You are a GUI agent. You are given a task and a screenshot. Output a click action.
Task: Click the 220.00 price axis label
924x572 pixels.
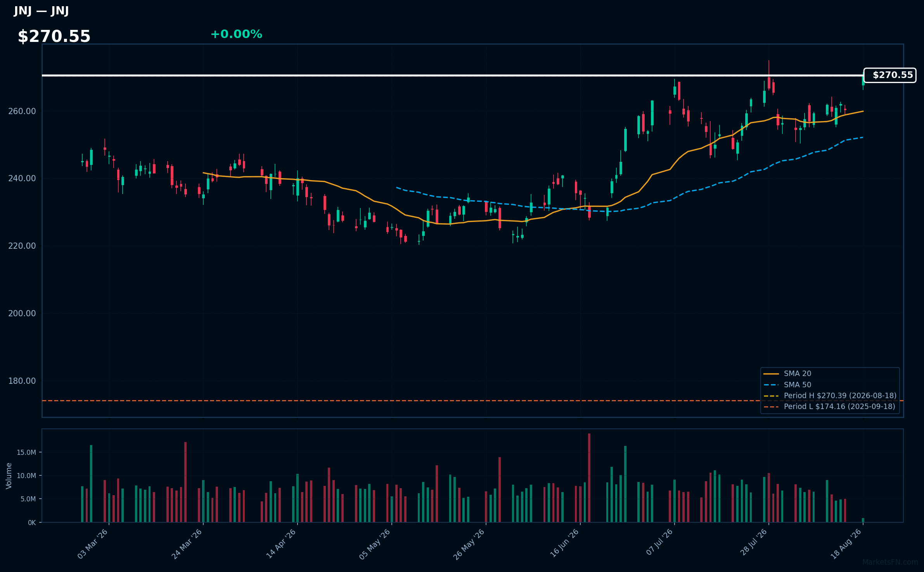point(22,246)
